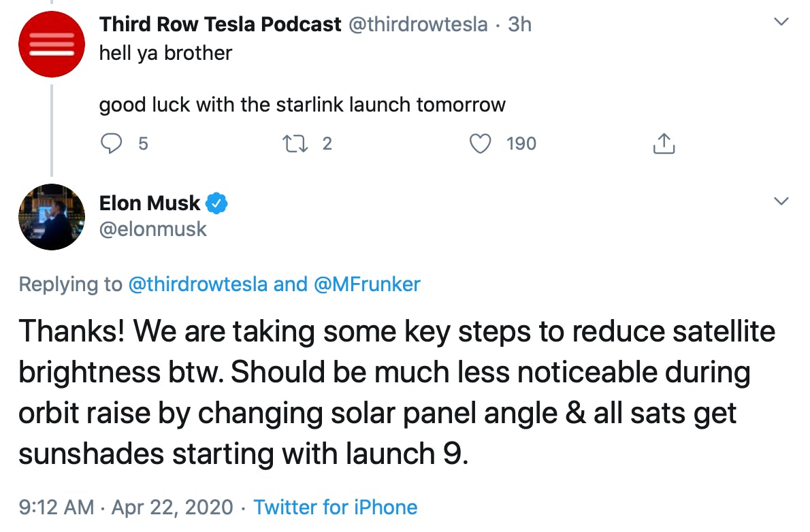Screen dimensions: 810x532
Task: Expand options for Third Row Tesla tweet
Action: point(782,22)
